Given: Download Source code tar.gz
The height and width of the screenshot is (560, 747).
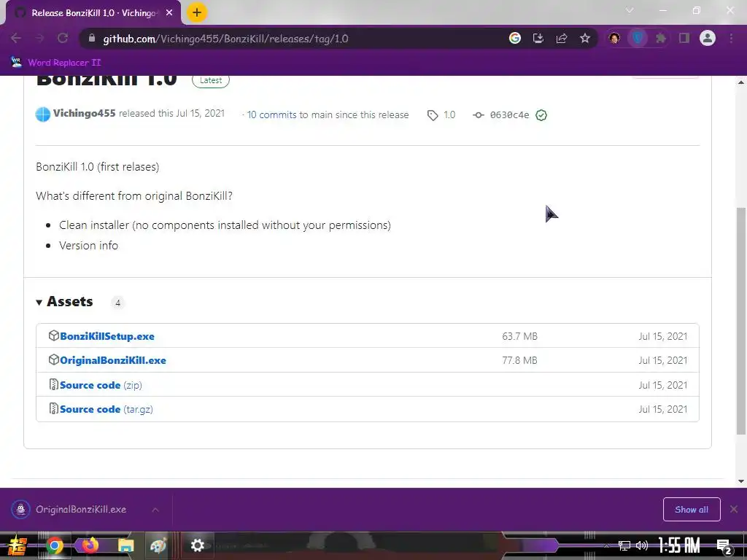Looking at the screenshot, I should (x=107, y=409).
